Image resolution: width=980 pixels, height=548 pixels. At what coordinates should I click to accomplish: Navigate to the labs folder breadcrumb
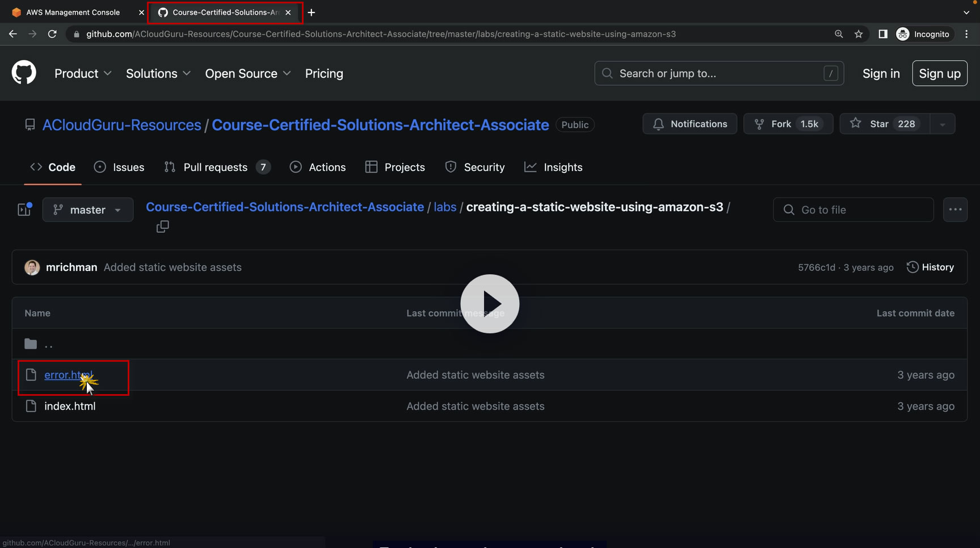coord(445,207)
